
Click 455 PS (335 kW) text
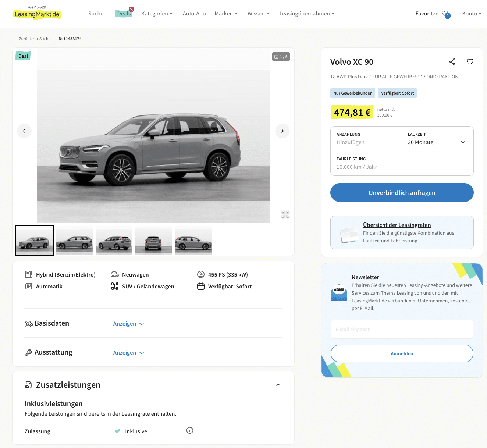pos(228,275)
